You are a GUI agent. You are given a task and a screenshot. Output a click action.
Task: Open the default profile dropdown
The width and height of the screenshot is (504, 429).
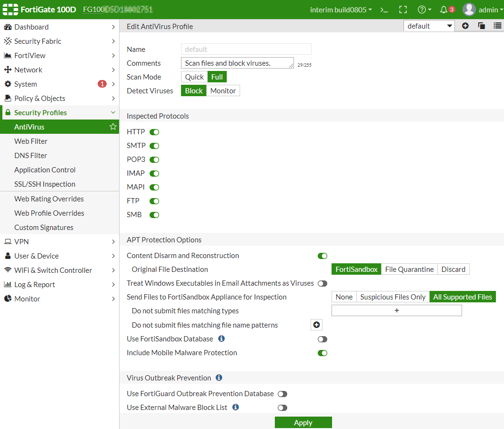coord(429,26)
